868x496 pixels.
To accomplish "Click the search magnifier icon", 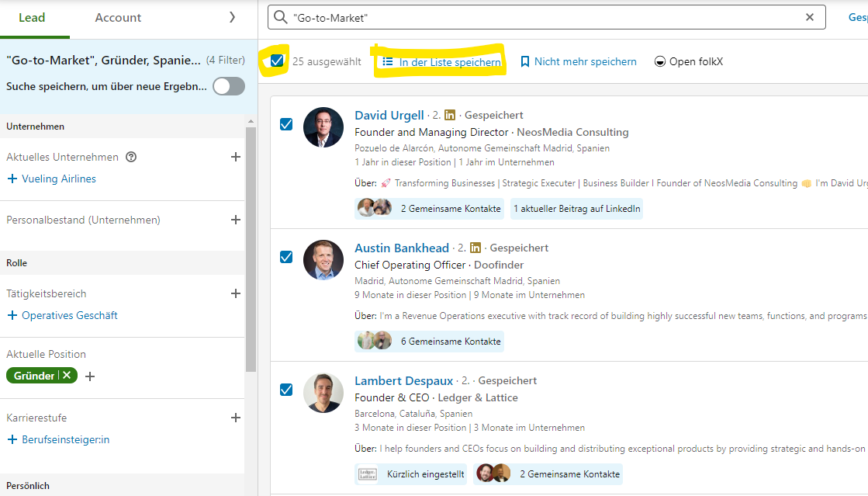I will tap(281, 17).
